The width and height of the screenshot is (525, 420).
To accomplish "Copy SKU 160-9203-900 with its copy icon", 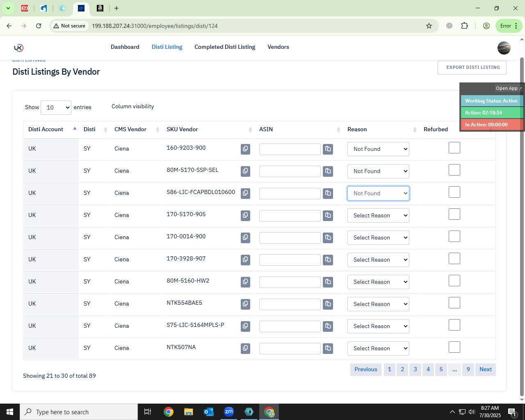I will pyautogui.click(x=245, y=149).
